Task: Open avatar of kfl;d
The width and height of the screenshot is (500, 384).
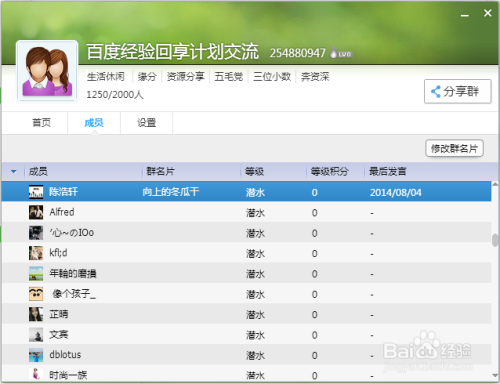Action: 36,253
